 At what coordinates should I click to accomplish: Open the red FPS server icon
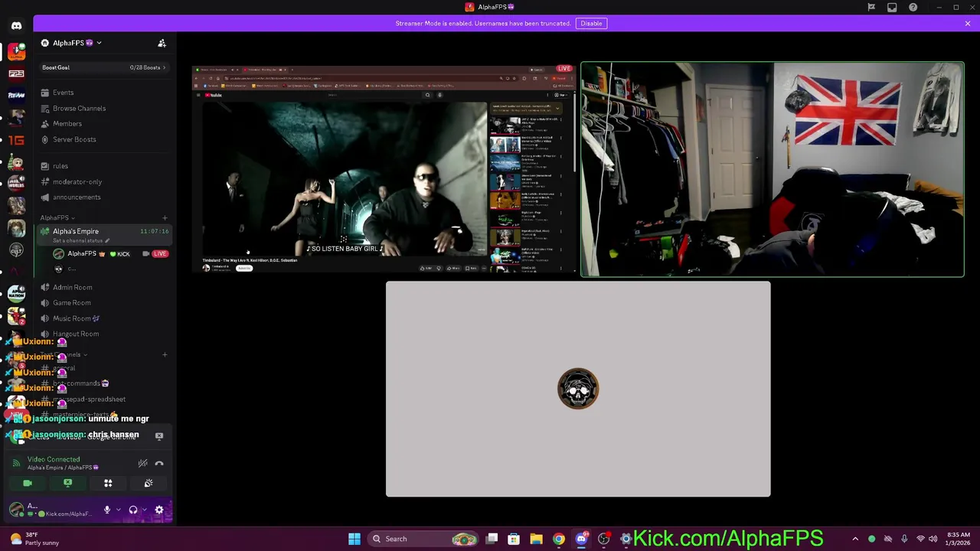(x=16, y=73)
